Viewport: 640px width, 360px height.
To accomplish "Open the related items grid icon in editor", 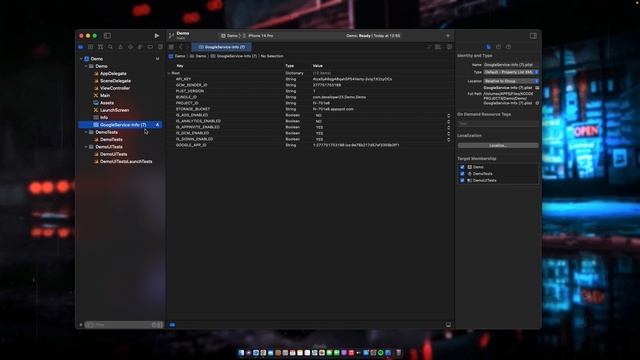I will (171, 47).
